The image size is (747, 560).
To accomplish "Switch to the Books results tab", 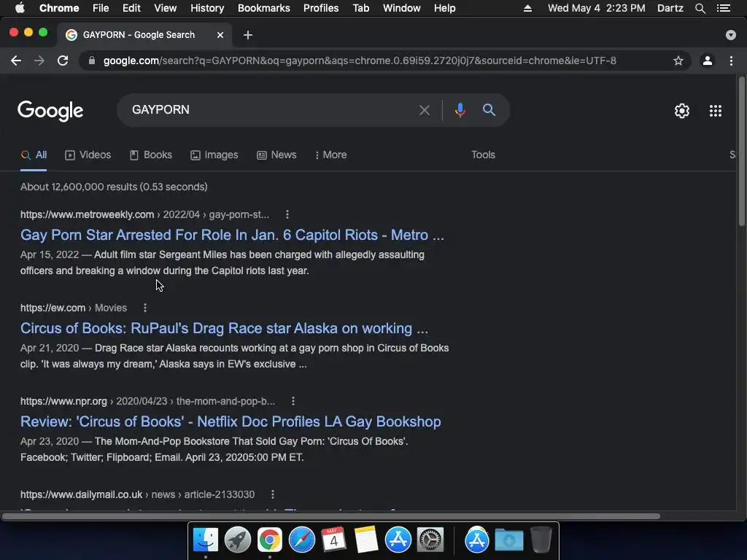I will [151, 155].
